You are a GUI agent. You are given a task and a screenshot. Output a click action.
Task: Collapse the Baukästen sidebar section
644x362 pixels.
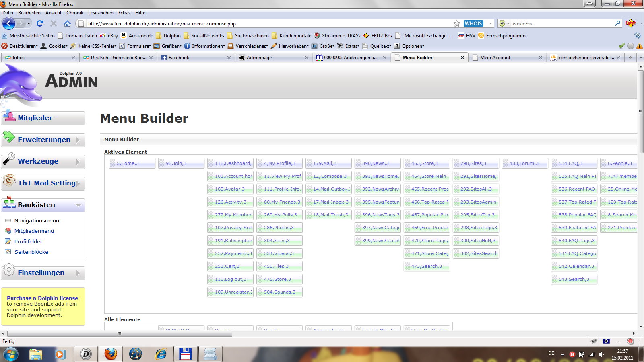tap(78, 205)
